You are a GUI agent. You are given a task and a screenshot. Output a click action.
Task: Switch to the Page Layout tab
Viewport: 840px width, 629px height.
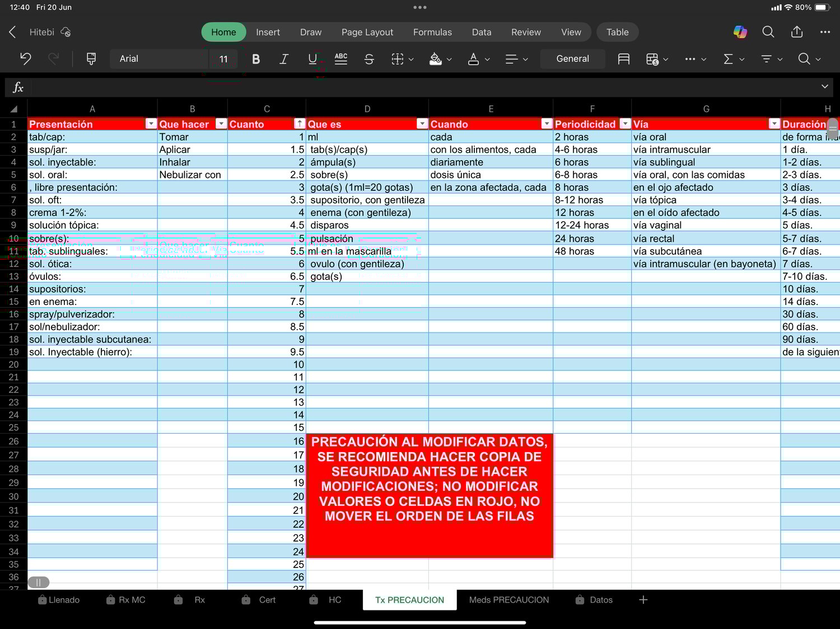pos(367,32)
